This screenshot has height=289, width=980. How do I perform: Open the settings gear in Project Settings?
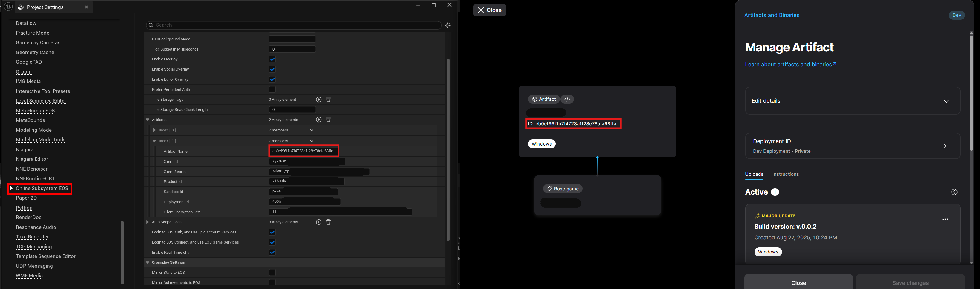447,25
